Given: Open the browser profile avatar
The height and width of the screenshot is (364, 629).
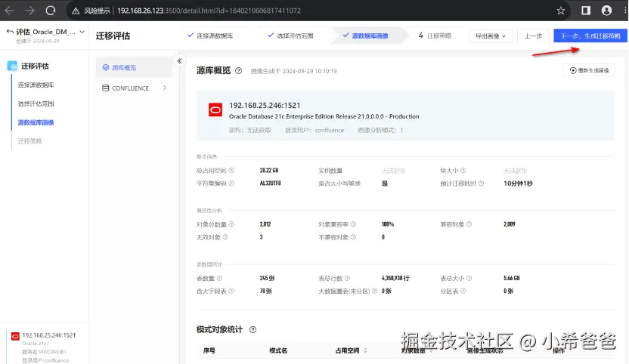Looking at the screenshot, I should 606,11.
